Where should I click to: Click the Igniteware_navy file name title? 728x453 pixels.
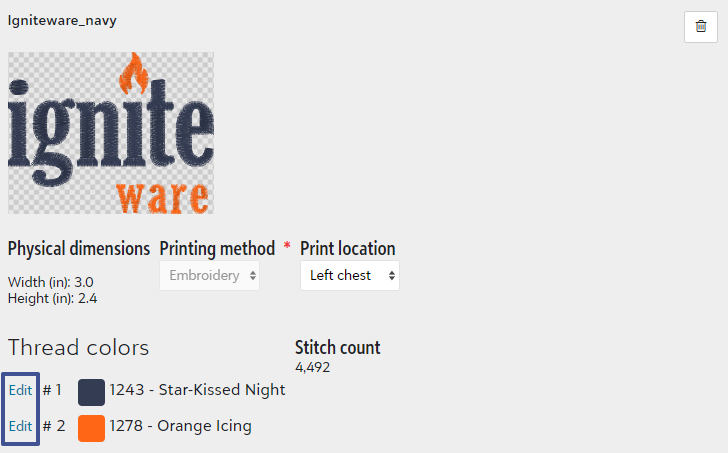click(x=62, y=21)
